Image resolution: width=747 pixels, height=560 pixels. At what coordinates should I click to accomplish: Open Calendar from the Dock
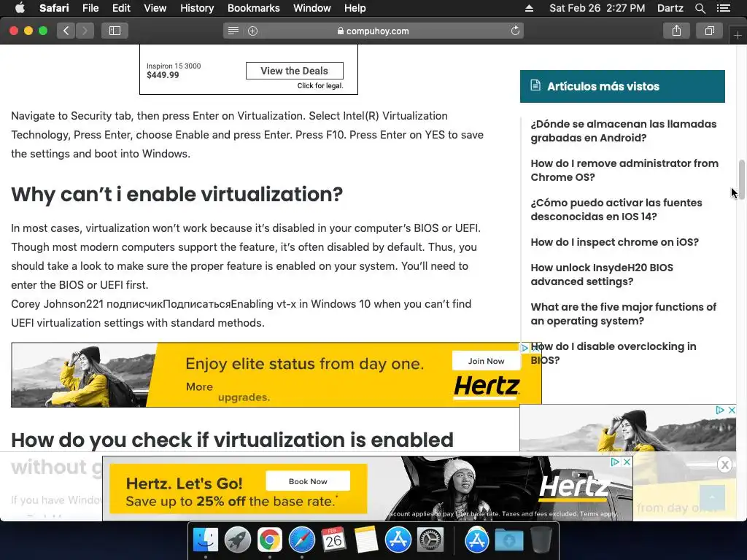(333, 540)
